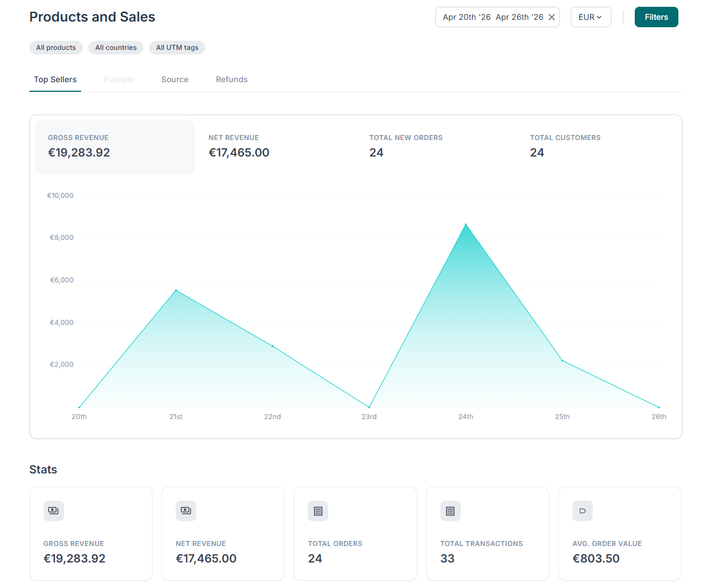Click the Gross Revenue cash icon in Stats
Image resolution: width=709 pixels, height=588 pixels.
point(54,511)
